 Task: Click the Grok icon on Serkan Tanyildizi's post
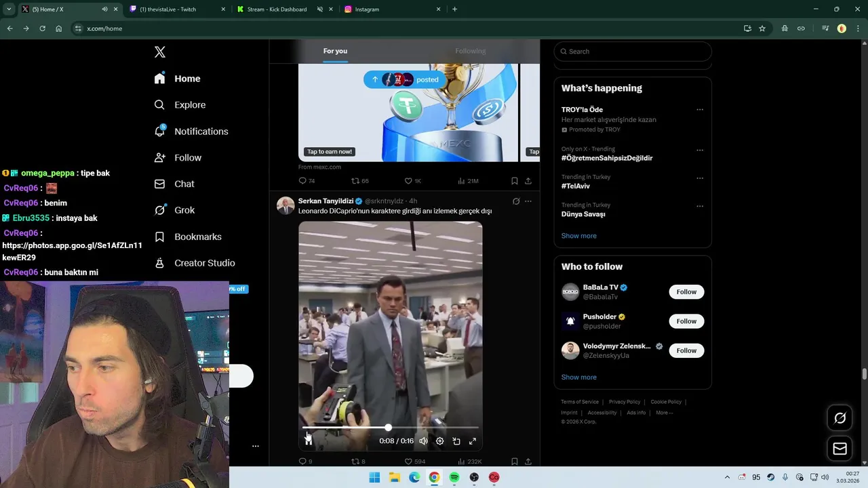point(516,201)
